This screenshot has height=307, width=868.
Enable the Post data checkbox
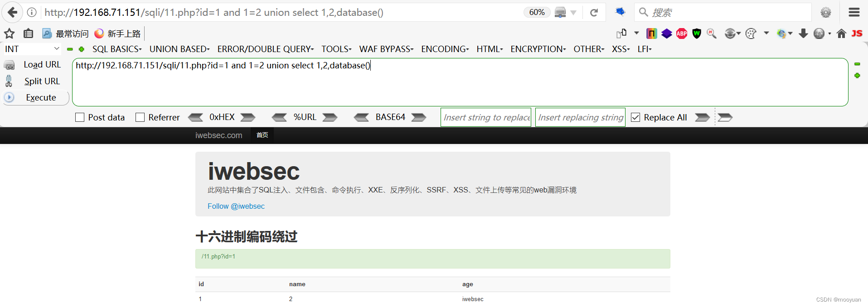coord(80,117)
